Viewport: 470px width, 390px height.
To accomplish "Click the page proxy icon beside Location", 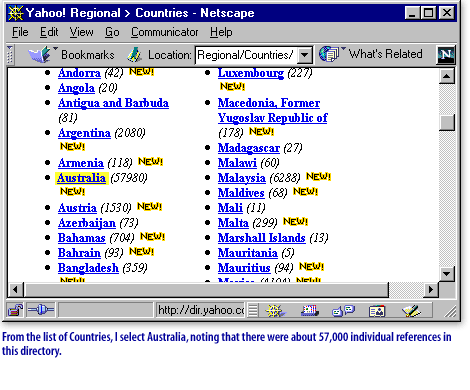I will point(134,54).
